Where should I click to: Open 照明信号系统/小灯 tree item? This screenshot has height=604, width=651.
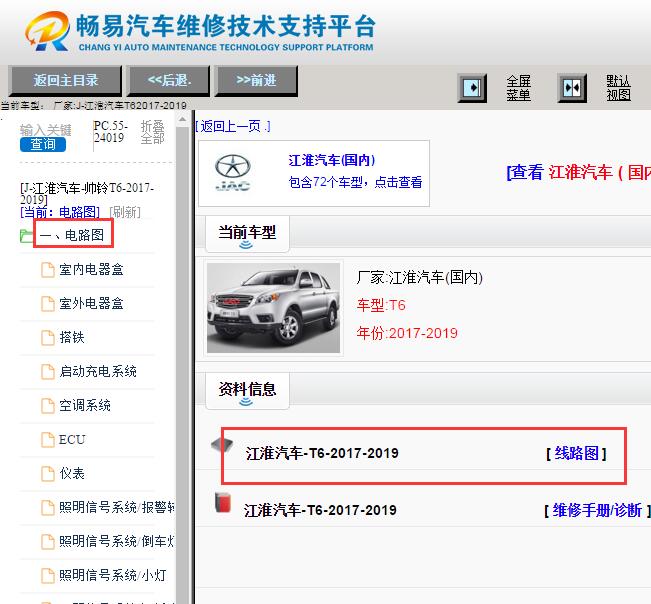coord(113,575)
